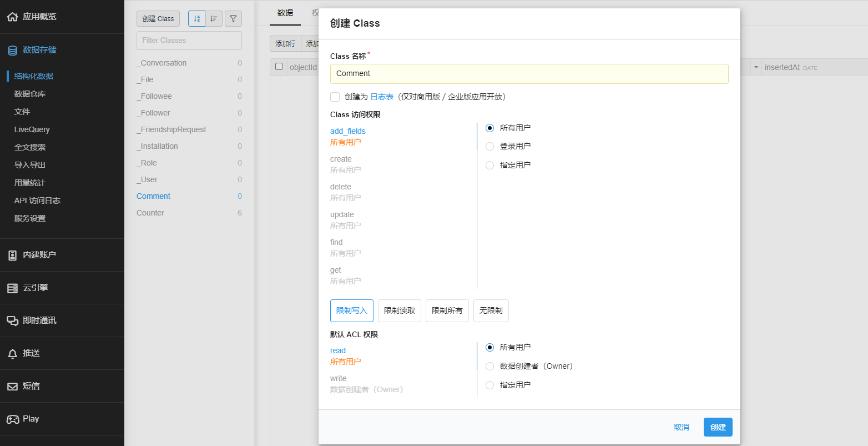This screenshot has width=868, height=446.
Task: Open 内建账户 via its account icon
Action: pyautogui.click(x=12, y=255)
